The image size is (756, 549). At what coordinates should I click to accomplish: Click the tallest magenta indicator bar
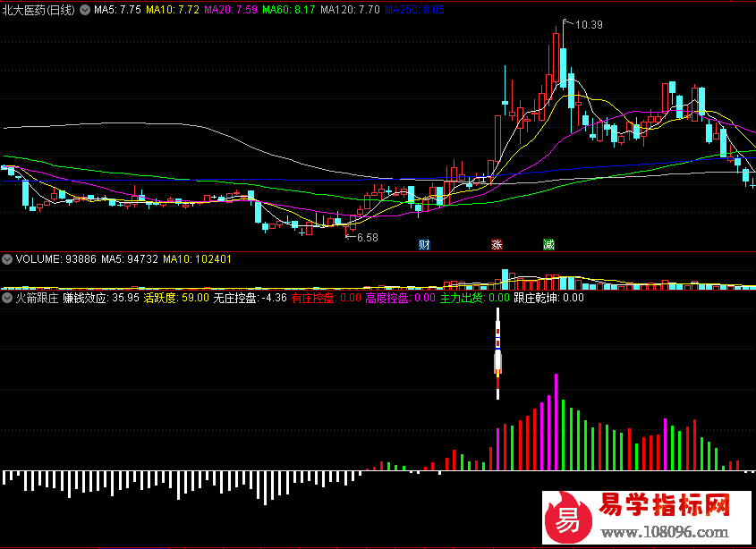click(556, 422)
